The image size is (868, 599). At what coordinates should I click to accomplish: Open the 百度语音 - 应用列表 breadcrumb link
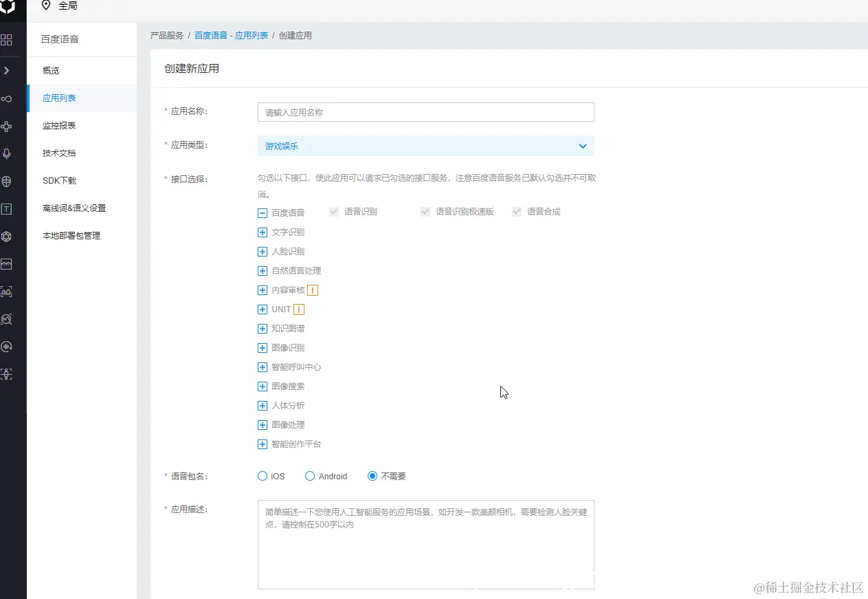(x=233, y=35)
